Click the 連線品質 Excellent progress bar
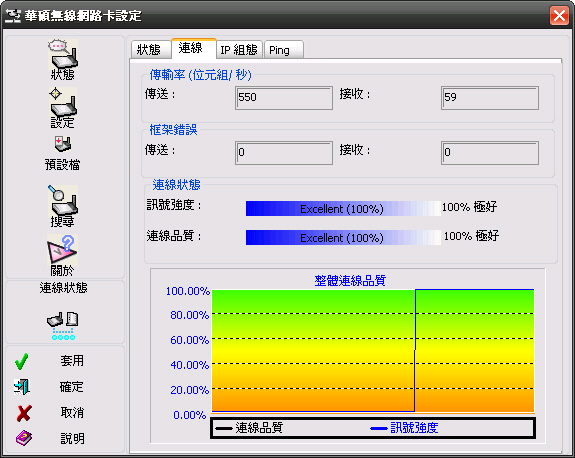Viewport: 575px width, 458px height. (x=343, y=237)
